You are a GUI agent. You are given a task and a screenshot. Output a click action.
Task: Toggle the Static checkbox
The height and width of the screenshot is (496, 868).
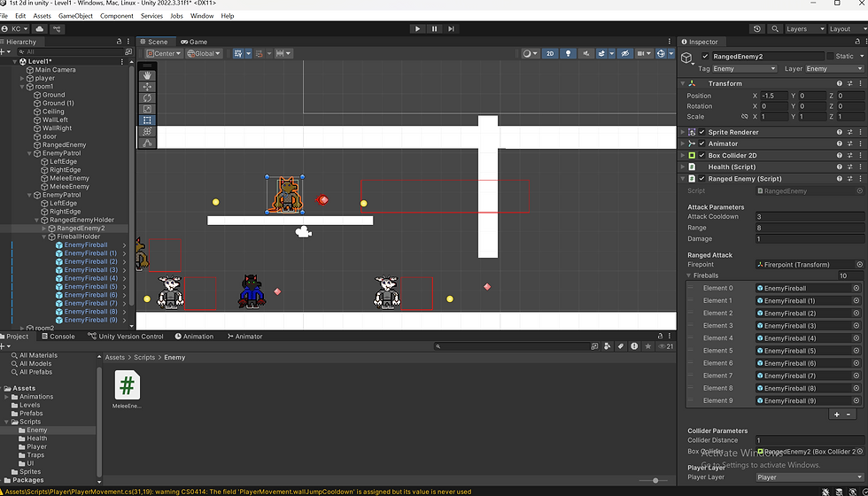click(x=830, y=57)
